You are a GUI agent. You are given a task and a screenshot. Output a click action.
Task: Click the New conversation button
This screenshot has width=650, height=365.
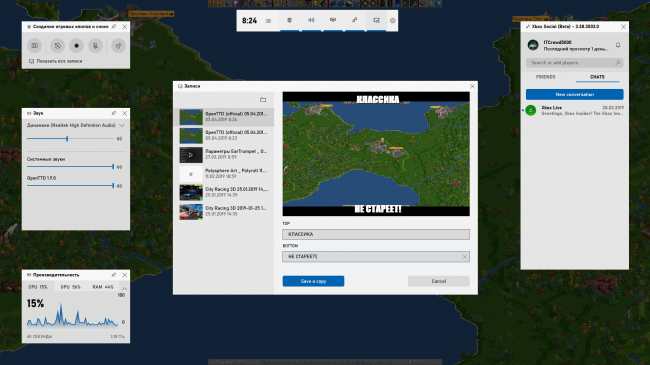575,95
